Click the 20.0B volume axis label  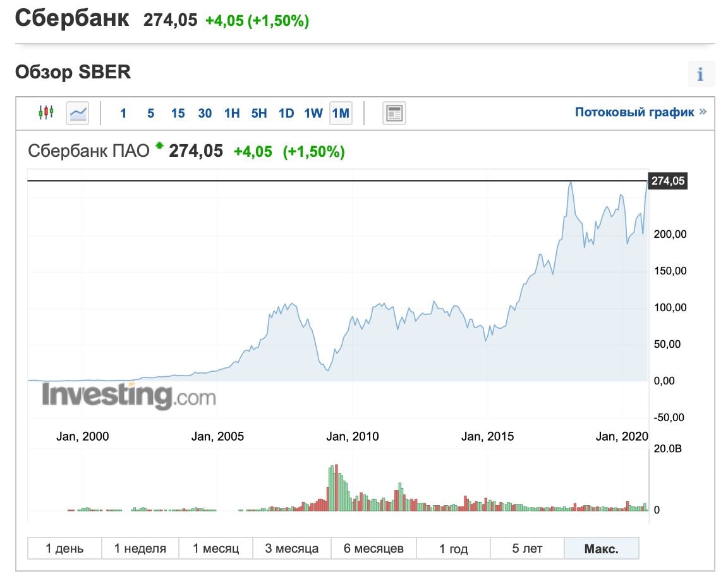tap(667, 449)
